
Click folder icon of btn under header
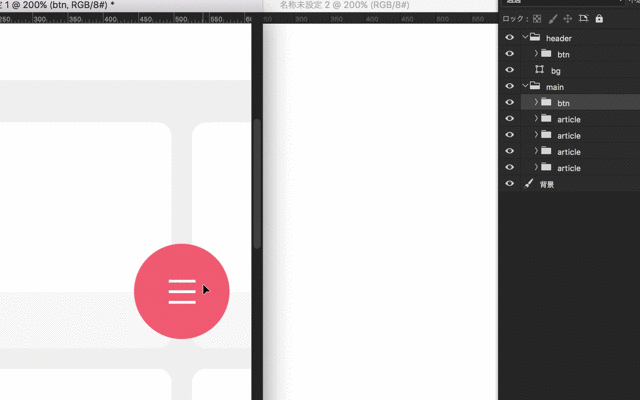tap(546, 53)
